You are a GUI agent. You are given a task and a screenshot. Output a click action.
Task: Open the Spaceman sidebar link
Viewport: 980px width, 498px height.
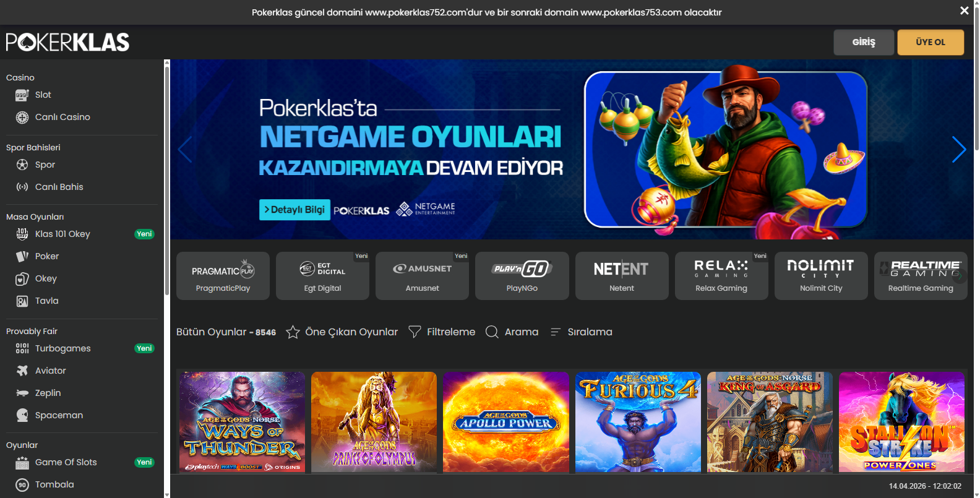point(59,415)
